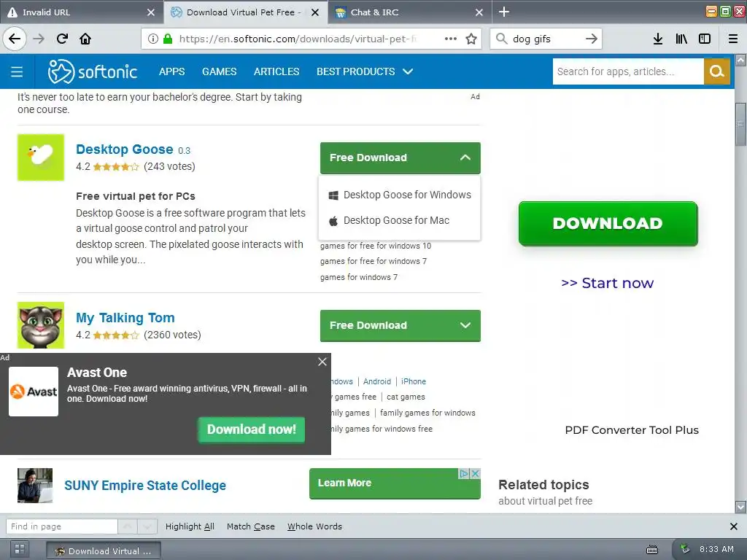Click the system tray network icon
This screenshot has width=747, height=560.
click(x=685, y=549)
